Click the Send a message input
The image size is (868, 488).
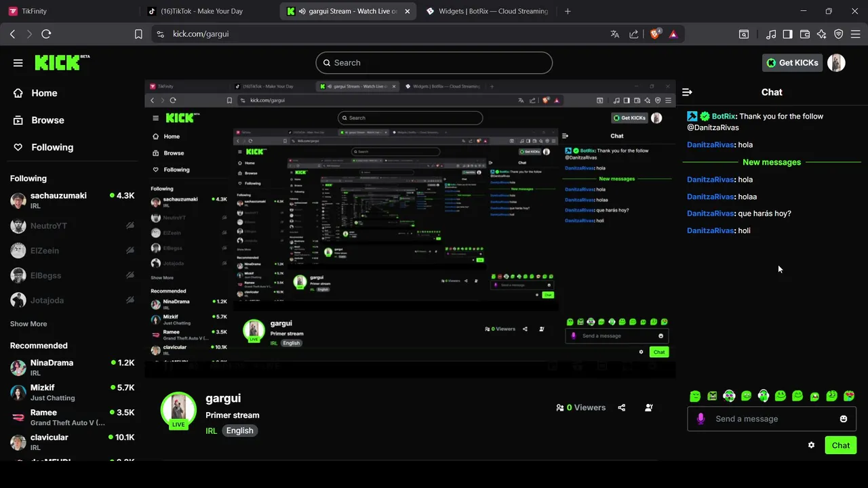pyautogui.click(x=773, y=419)
